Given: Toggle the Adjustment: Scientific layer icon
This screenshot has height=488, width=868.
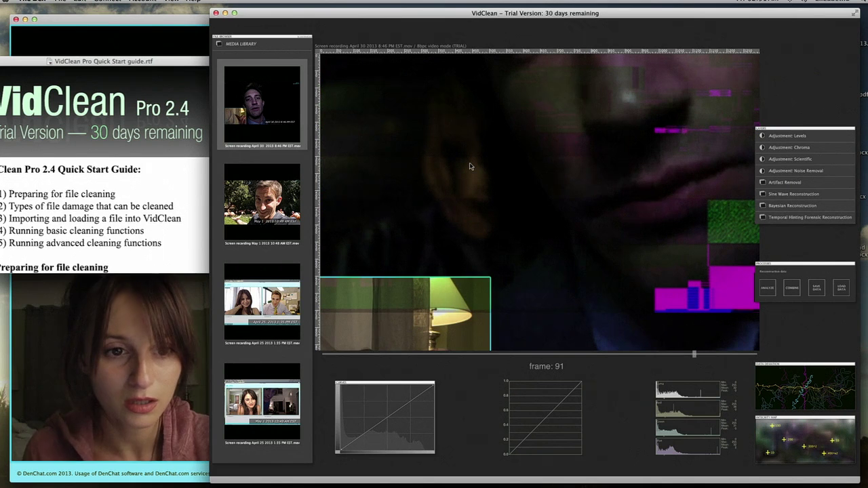Looking at the screenshot, I should pyautogui.click(x=762, y=159).
